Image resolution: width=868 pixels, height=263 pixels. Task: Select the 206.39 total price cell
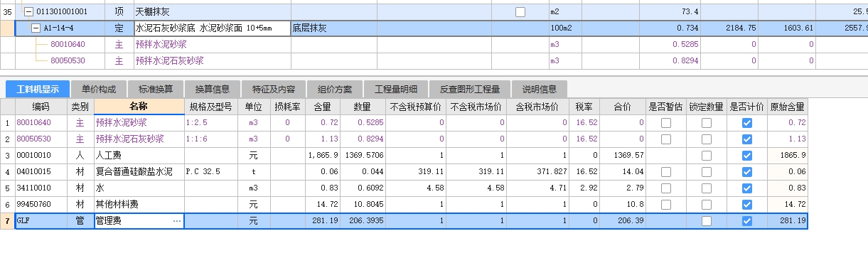click(623, 221)
